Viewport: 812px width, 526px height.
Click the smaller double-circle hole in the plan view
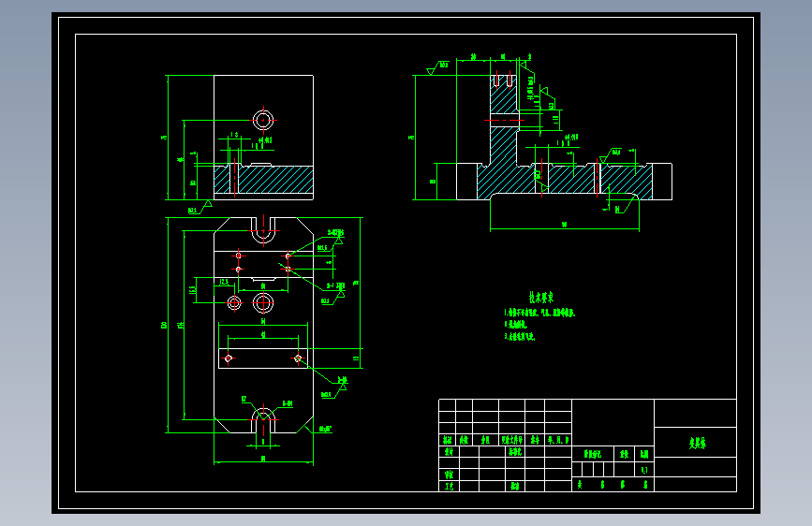pos(234,303)
